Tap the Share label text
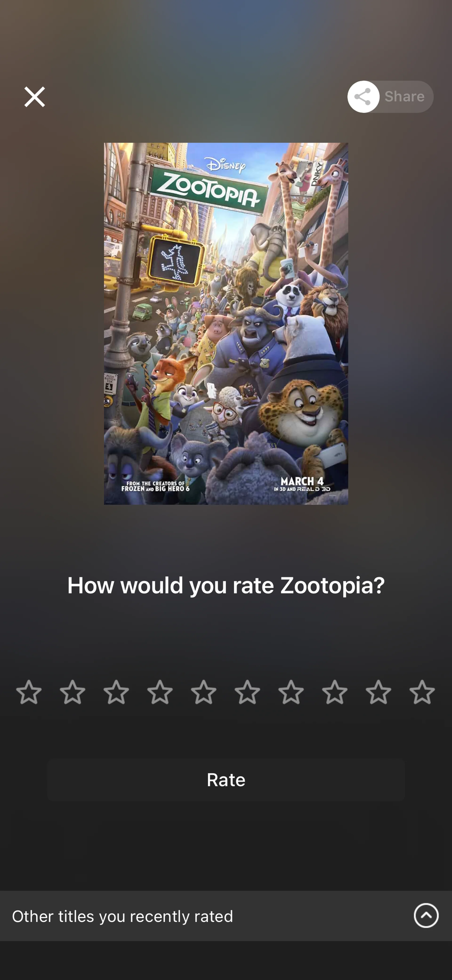 (x=404, y=97)
